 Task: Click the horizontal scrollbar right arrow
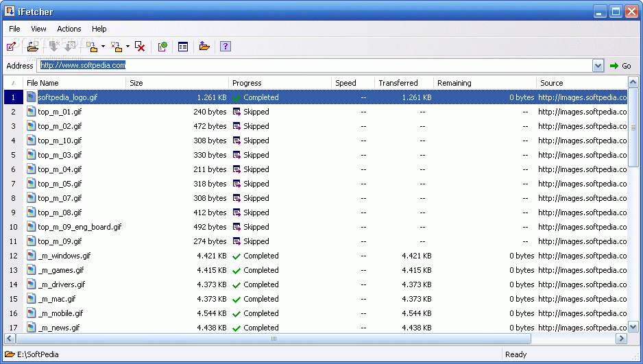[622, 339]
